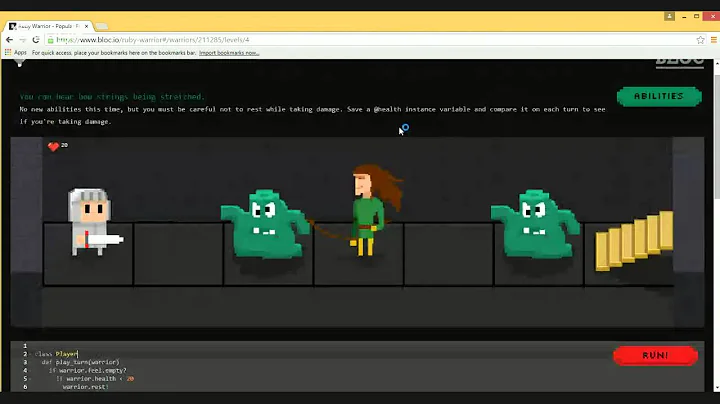Click the 'class Player' code line
Screen dimensions: 720x404
[x=56, y=354]
